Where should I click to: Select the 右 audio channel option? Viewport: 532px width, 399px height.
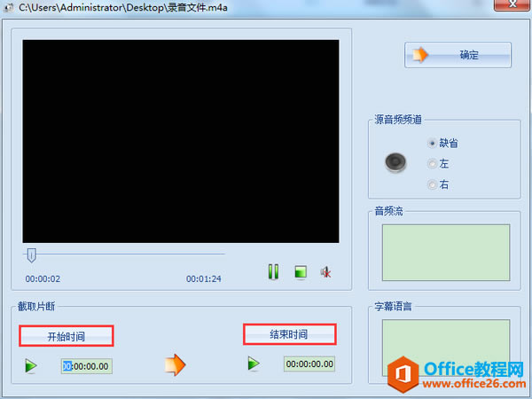click(x=432, y=184)
